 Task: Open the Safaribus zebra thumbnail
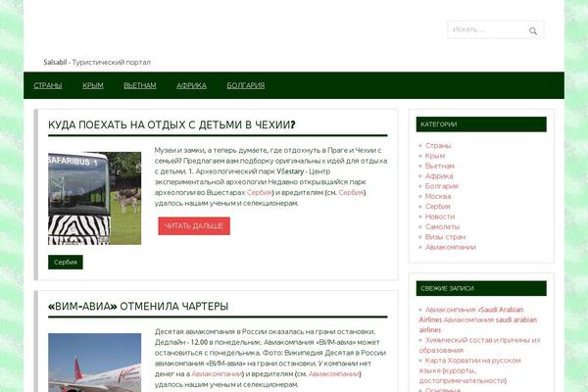[x=94, y=198]
